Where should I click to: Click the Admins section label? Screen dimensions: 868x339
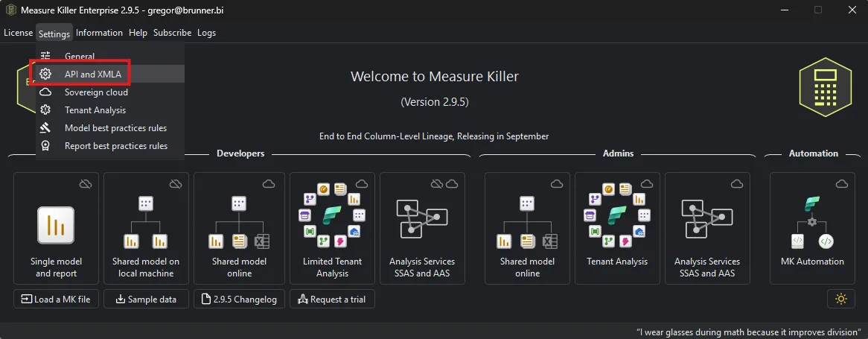coord(618,153)
